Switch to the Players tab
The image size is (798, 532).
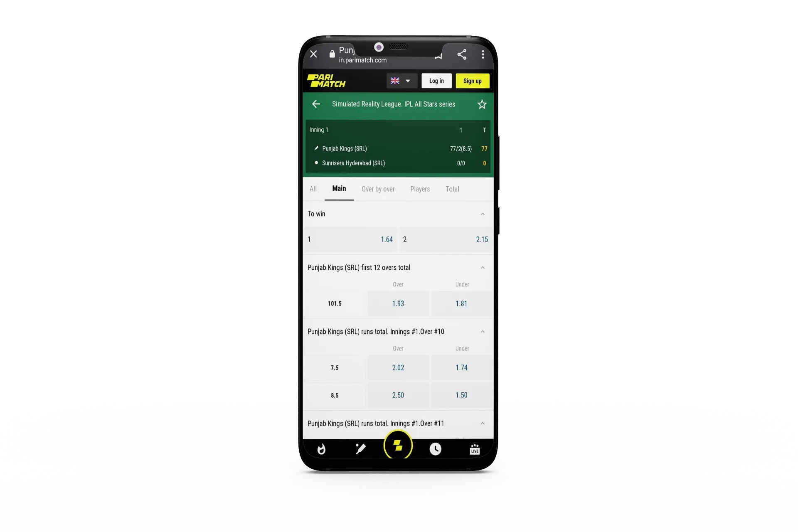(420, 189)
